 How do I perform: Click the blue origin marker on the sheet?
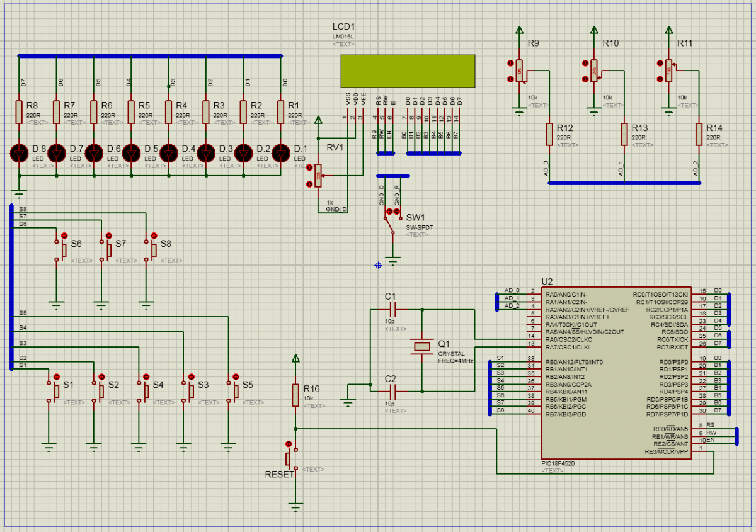[378, 265]
